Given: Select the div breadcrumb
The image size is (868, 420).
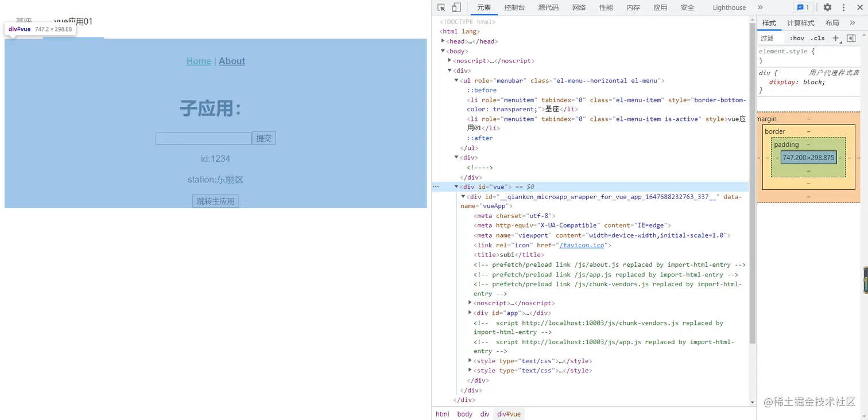Looking at the screenshot, I should (x=485, y=414).
